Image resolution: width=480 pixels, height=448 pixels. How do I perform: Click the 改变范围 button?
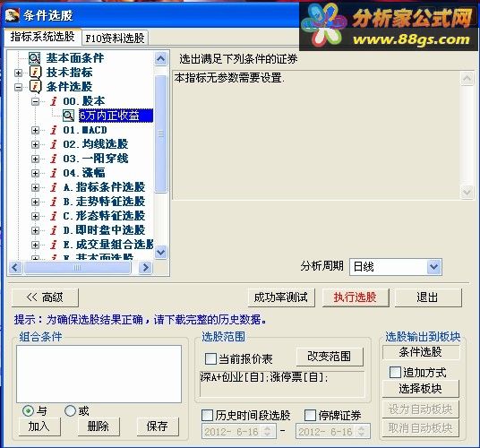click(x=330, y=357)
